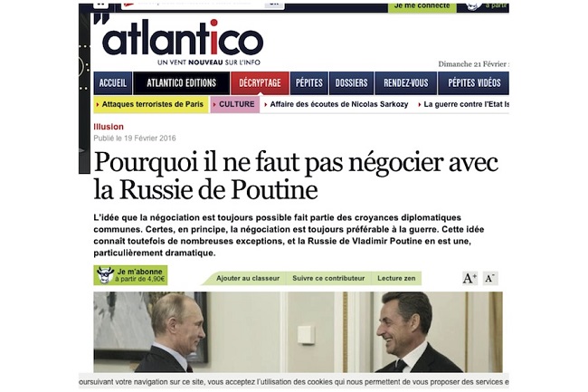Click the atlantico logo
Screen dimensions: 588x392
pos(179,40)
